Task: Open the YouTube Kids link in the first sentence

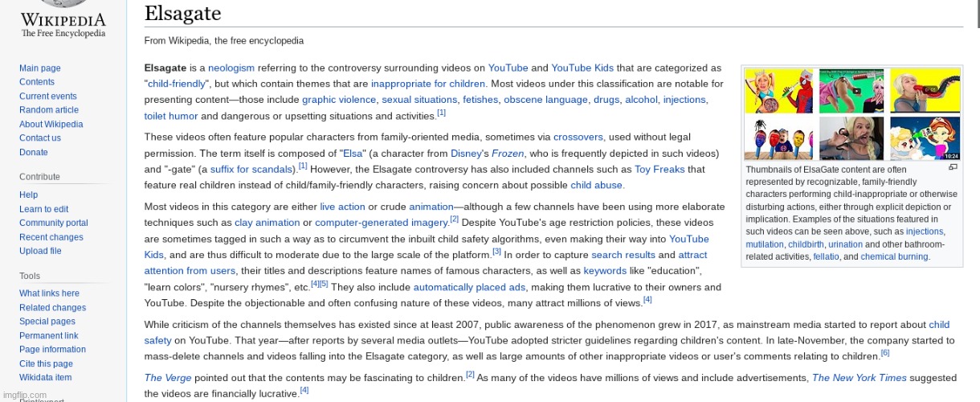Action: pyautogui.click(x=582, y=68)
